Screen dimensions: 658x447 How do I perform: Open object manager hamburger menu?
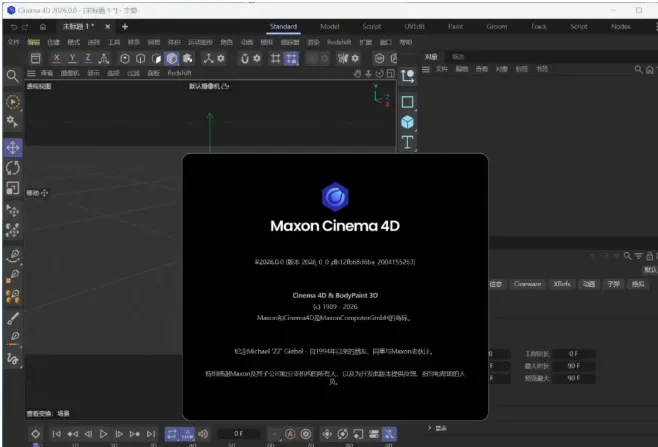pos(426,69)
